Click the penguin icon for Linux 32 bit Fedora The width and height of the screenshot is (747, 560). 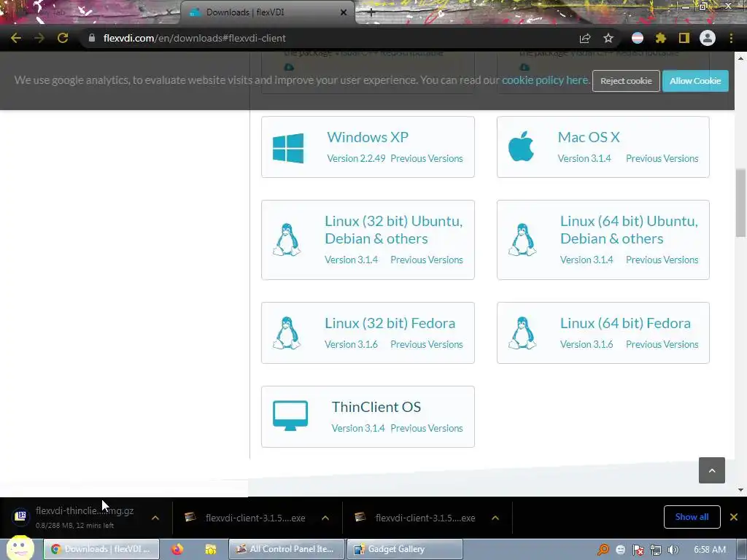click(287, 332)
